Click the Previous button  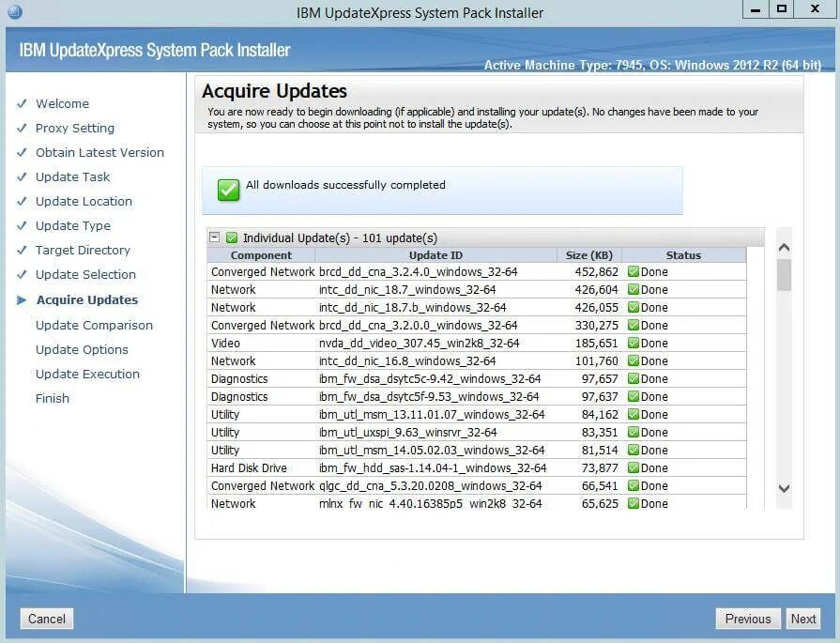(748, 619)
